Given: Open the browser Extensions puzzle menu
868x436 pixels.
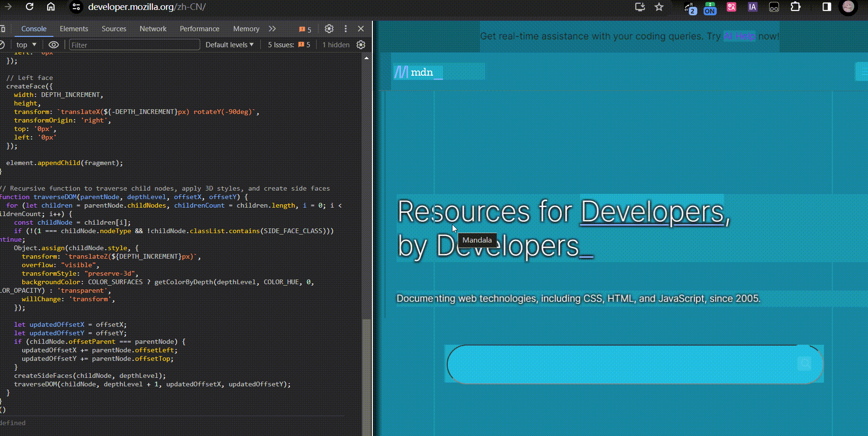Looking at the screenshot, I should [796, 7].
